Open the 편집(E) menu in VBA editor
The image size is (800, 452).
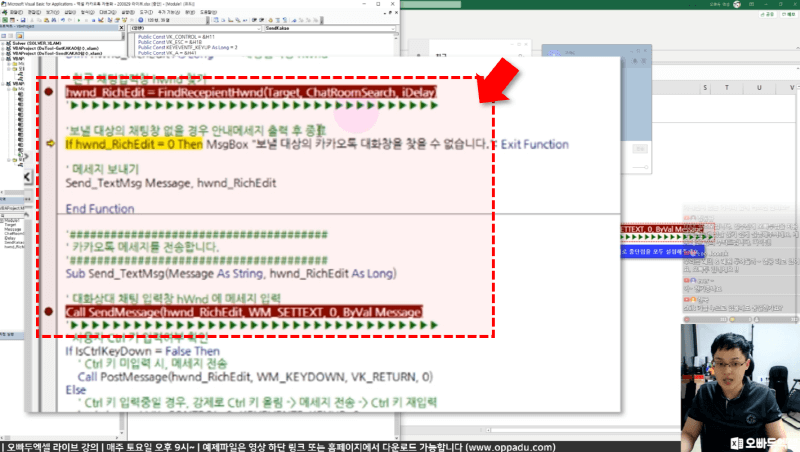coord(34,12)
